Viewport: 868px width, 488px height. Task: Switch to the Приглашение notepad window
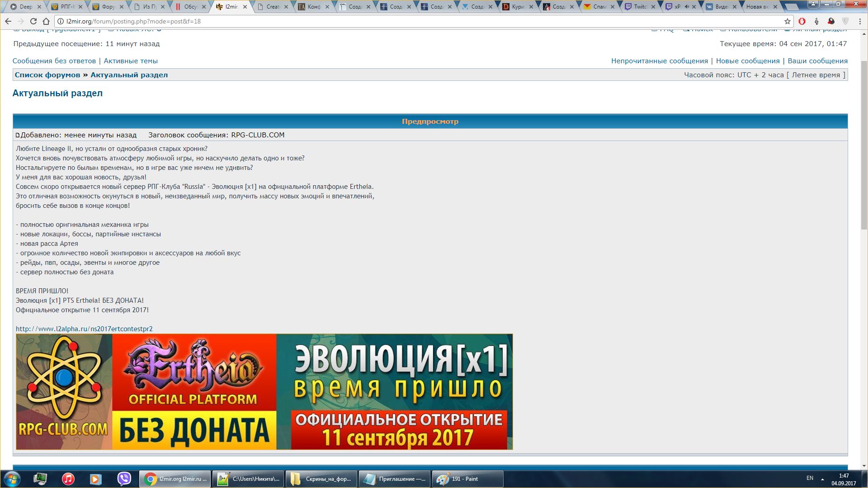click(x=395, y=479)
